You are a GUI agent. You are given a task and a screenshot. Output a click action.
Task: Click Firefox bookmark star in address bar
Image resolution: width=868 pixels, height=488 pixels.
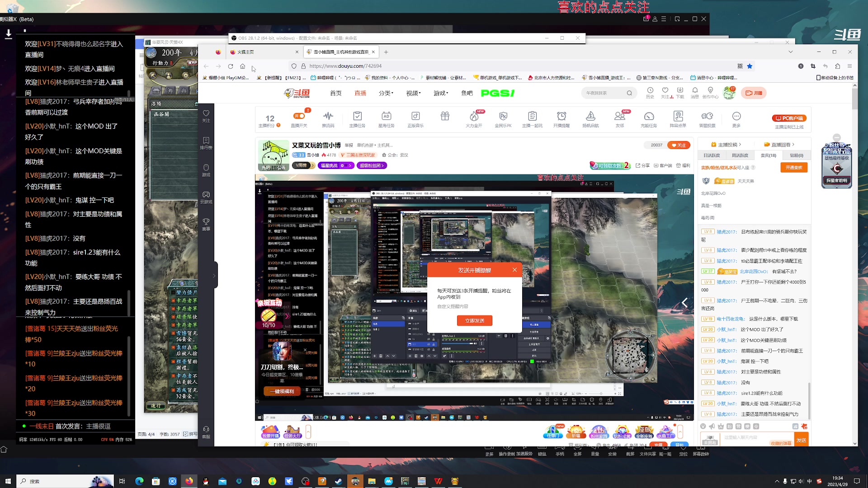[x=750, y=66]
